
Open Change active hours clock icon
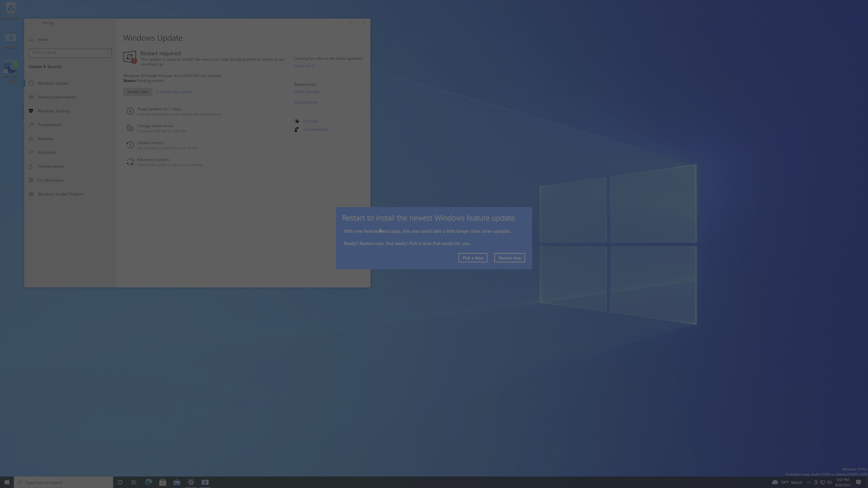(130, 128)
